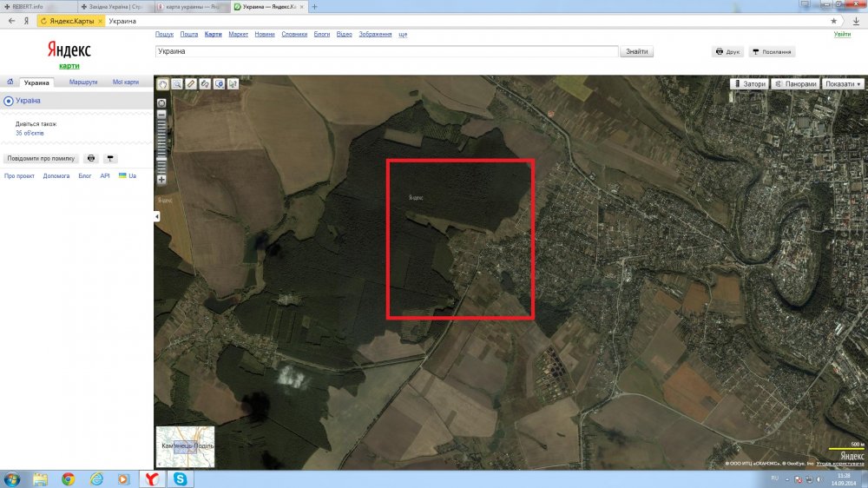Click the route-drawing map tool icon

pyautogui.click(x=205, y=83)
